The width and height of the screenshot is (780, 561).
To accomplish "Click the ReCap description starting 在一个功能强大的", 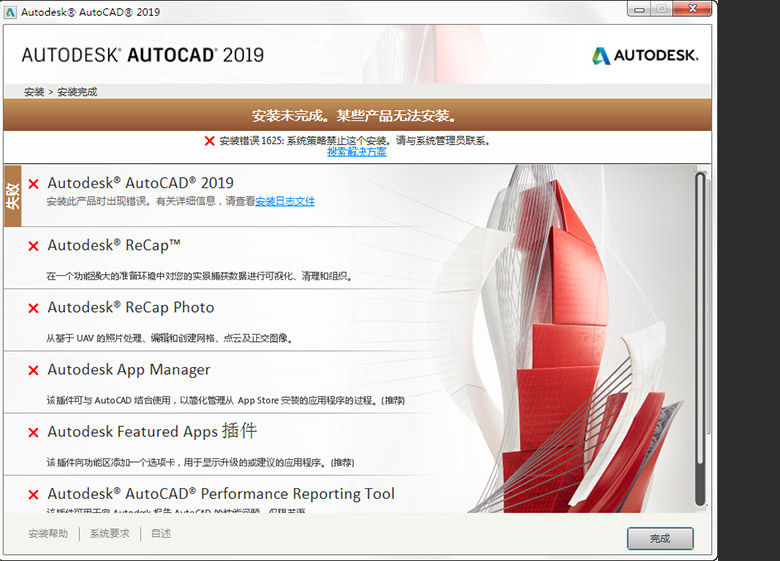I will tap(199, 276).
